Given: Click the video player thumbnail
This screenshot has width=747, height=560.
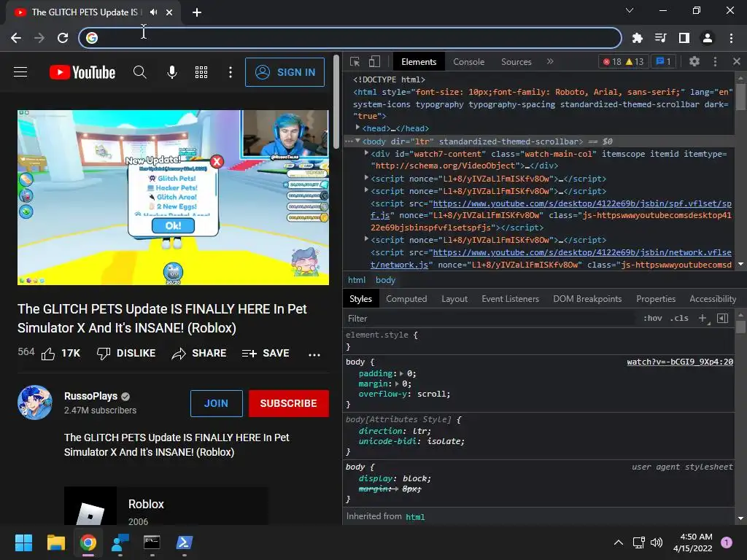Looking at the screenshot, I should click(x=173, y=198).
